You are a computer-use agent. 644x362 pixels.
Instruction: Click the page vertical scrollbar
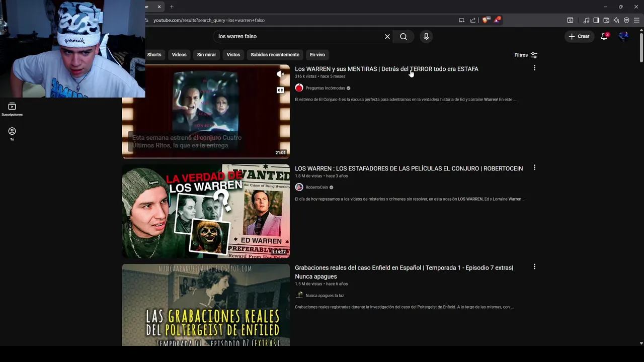641,48
